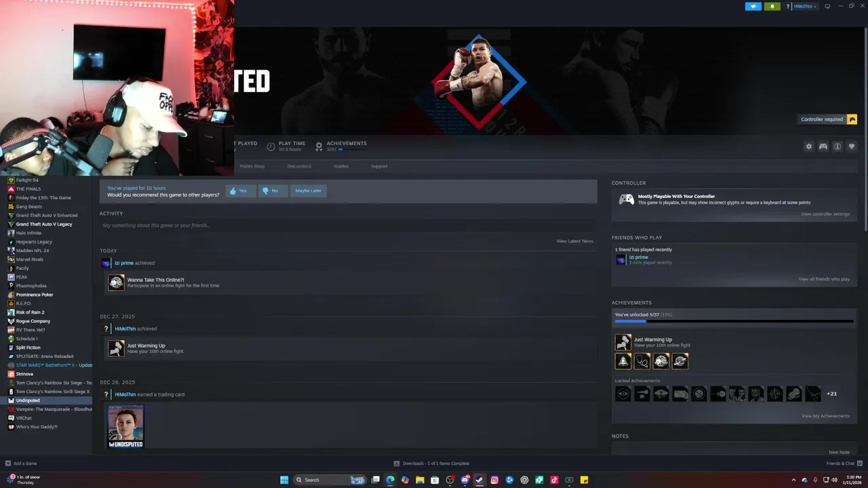The image size is (868, 488).
Task: Click the achievements progress bar
Action: click(x=735, y=321)
